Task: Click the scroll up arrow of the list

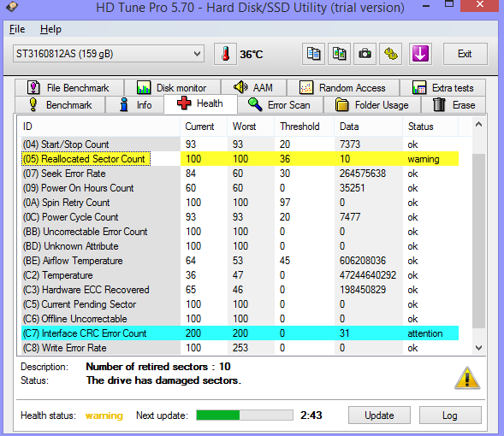Action: pos(478,125)
